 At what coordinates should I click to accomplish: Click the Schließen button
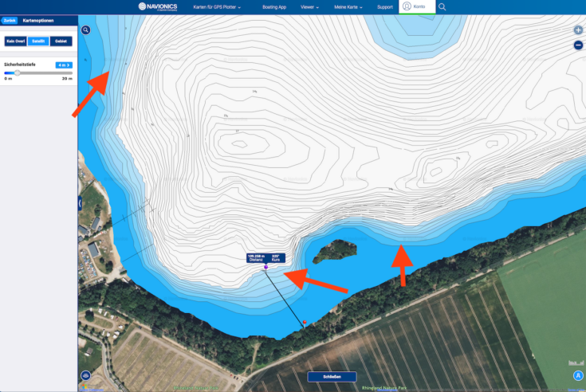pyautogui.click(x=332, y=377)
